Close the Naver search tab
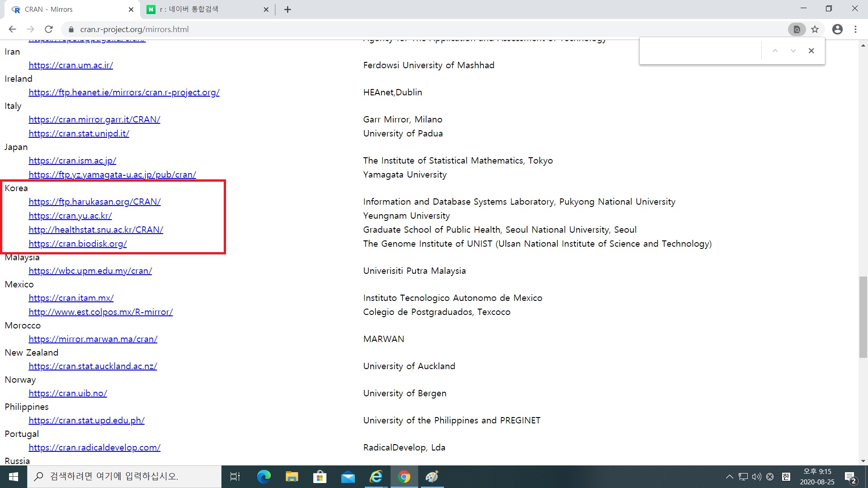 [266, 9]
